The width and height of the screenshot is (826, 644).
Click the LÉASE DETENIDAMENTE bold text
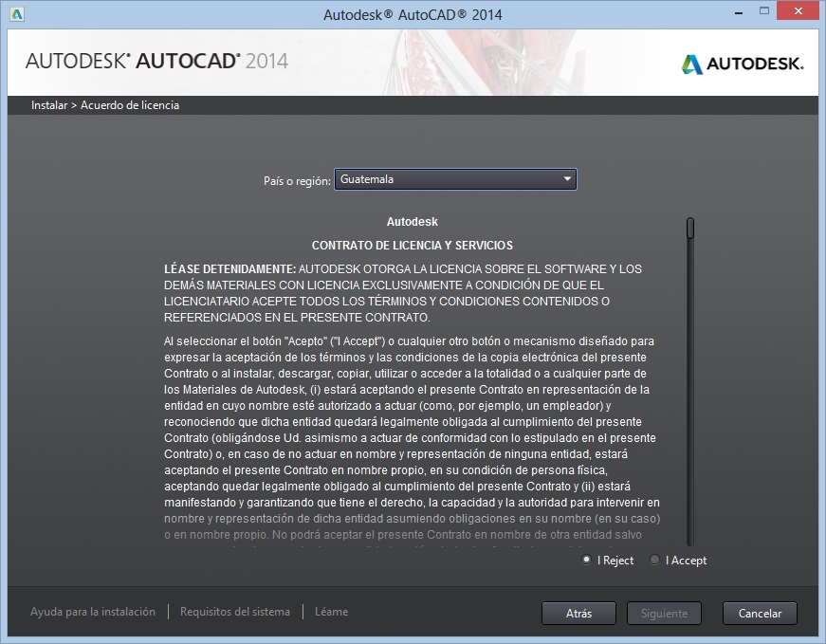click(x=229, y=269)
